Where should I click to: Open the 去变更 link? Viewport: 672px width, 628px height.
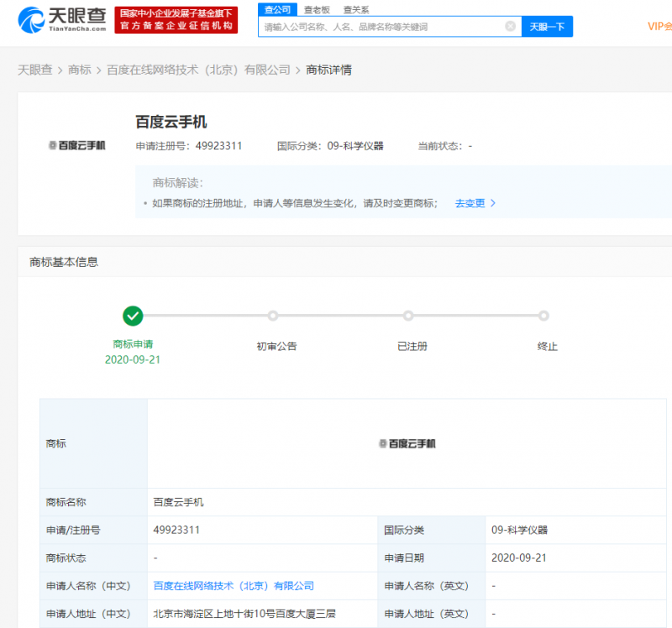[x=470, y=203]
